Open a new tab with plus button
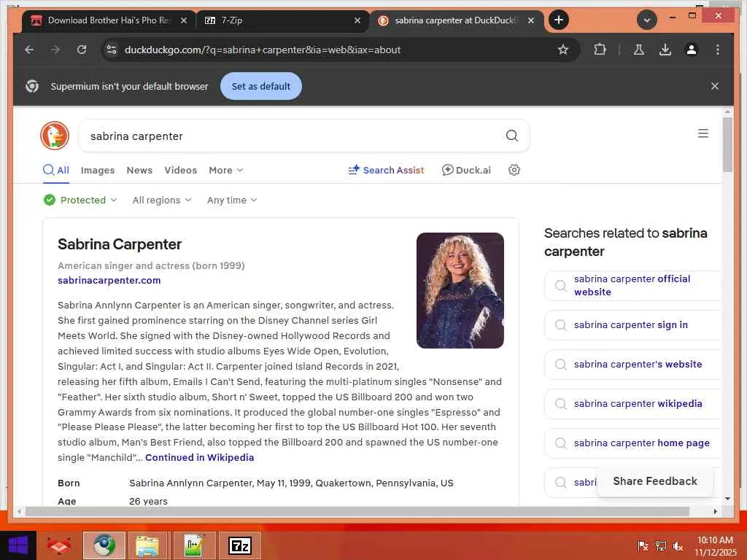Image resolution: width=747 pixels, height=560 pixels. click(x=559, y=20)
